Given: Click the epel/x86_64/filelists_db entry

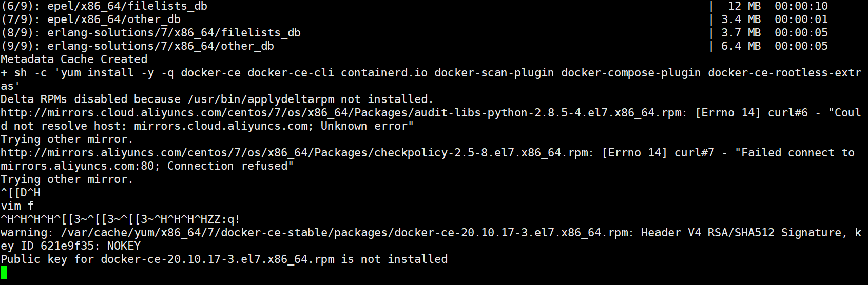Looking at the screenshot, I should pos(127,6).
